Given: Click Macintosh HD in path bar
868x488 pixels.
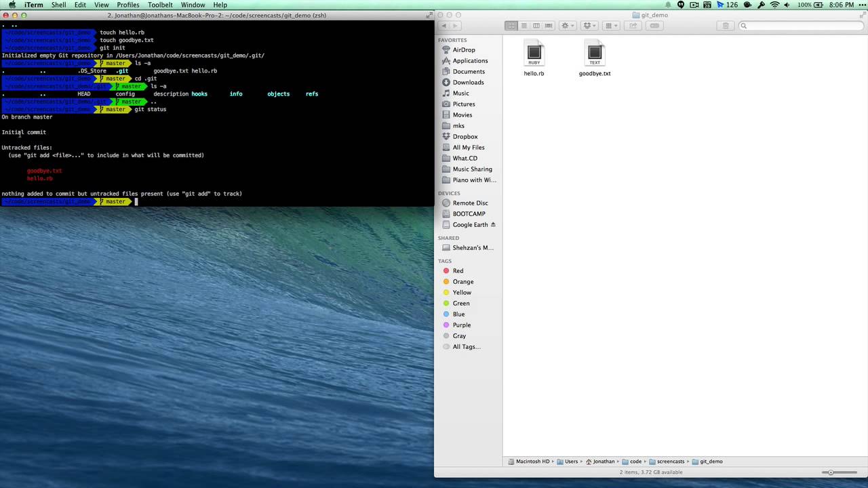Looking at the screenshot, I should click(x=529, y=462).
